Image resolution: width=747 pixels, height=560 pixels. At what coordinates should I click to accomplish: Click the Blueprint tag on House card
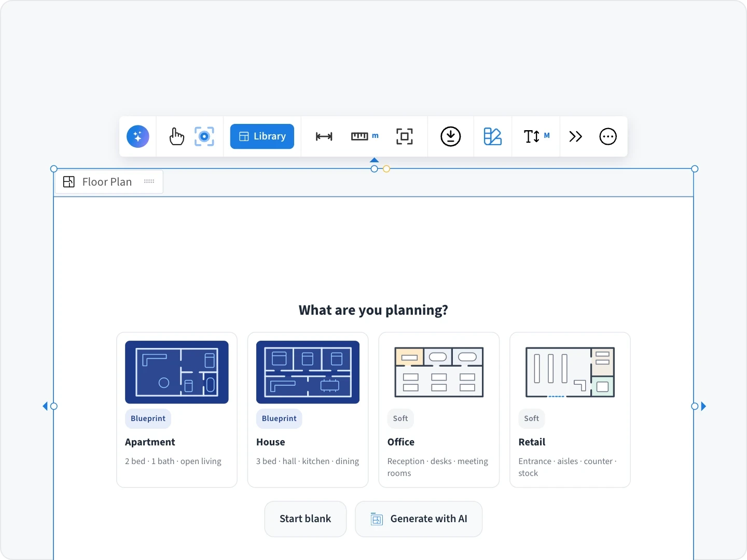[279, 418]
